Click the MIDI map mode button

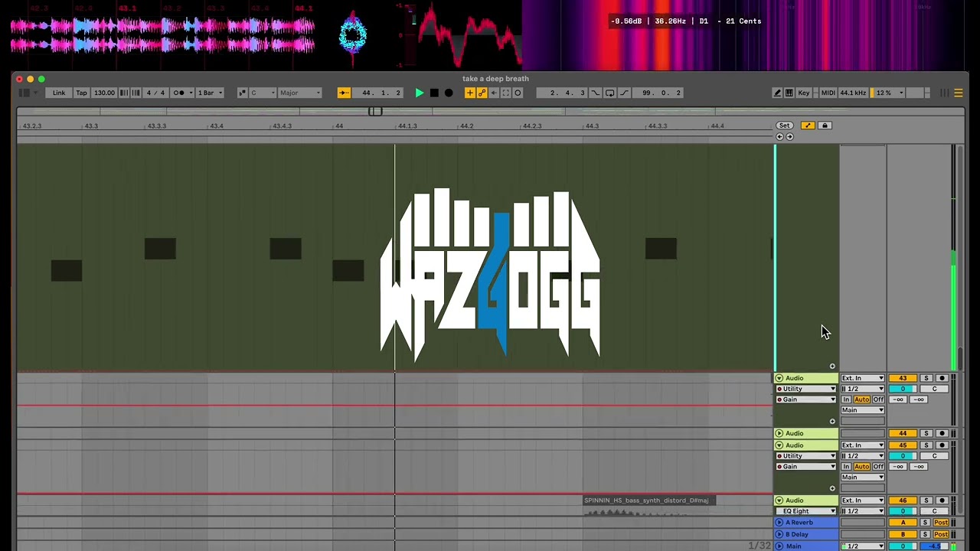point(828,93)
